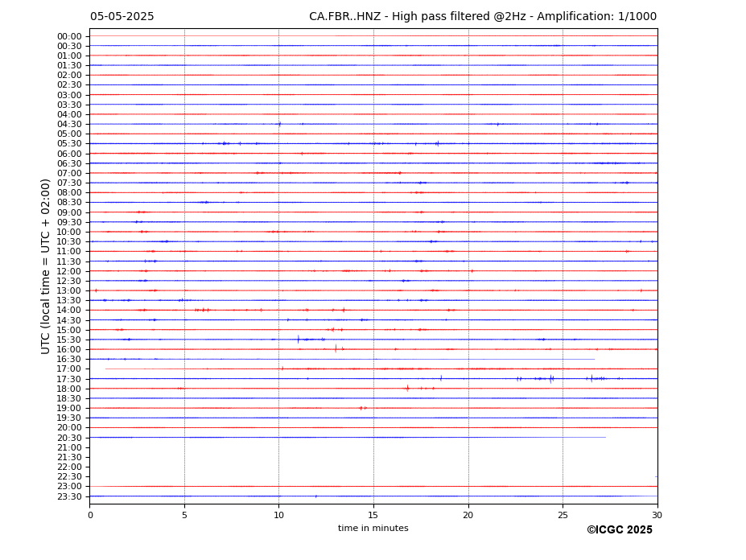Select the 15:00 row label
The image size is (746, 560).
[x=69, y=330]
